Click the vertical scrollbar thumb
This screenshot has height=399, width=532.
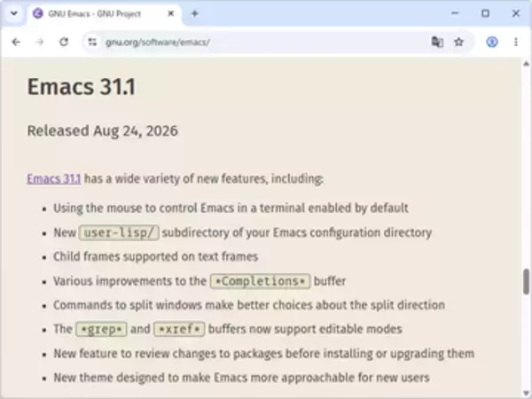(526, 281)
